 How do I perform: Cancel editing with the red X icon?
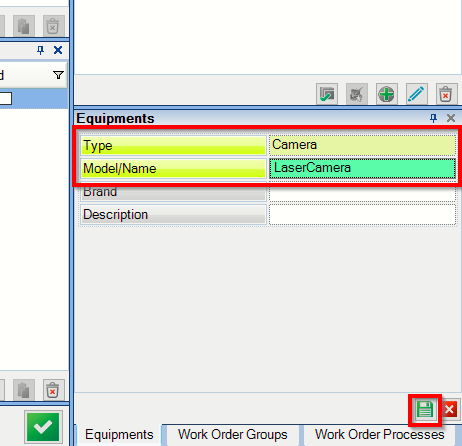(450, 409)
